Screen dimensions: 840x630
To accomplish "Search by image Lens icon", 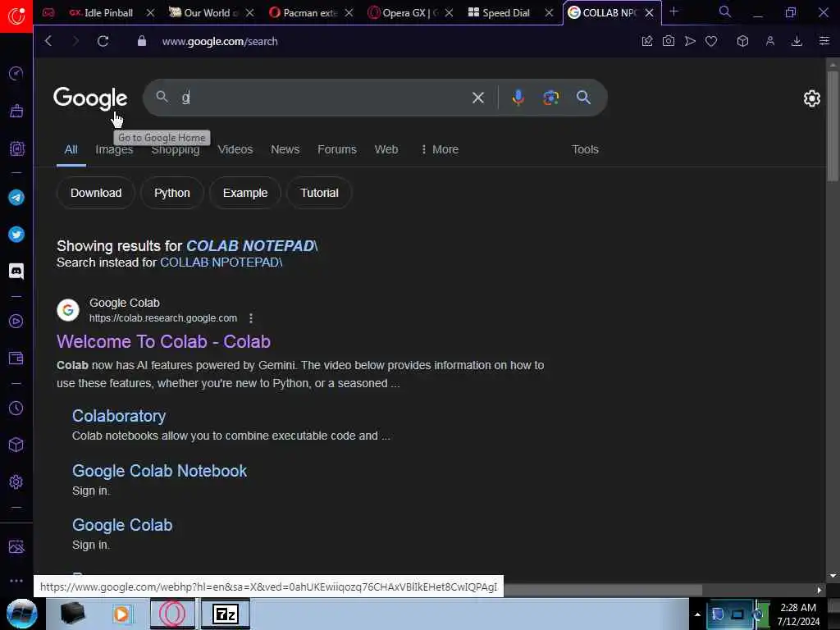I will (x=550, y=98).
